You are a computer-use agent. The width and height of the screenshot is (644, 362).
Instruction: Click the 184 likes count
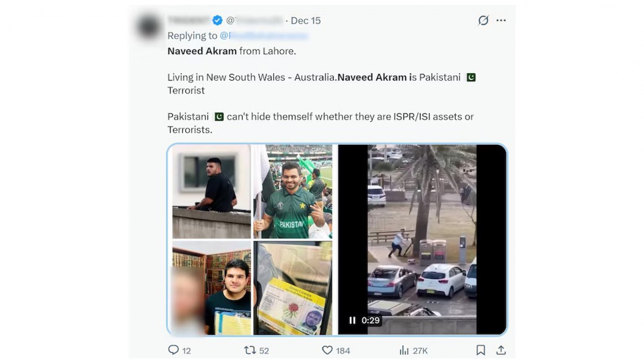(x=343, y=351)
